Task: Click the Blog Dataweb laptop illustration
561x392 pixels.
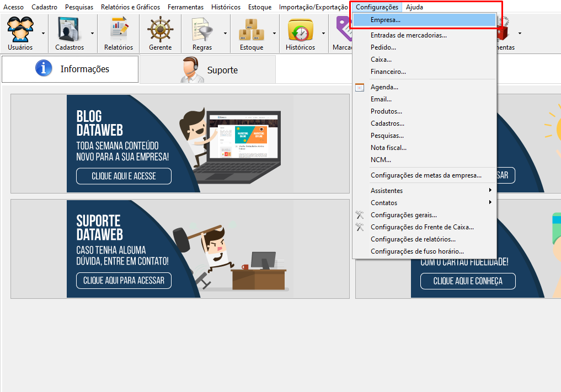Action: (231, 145)
